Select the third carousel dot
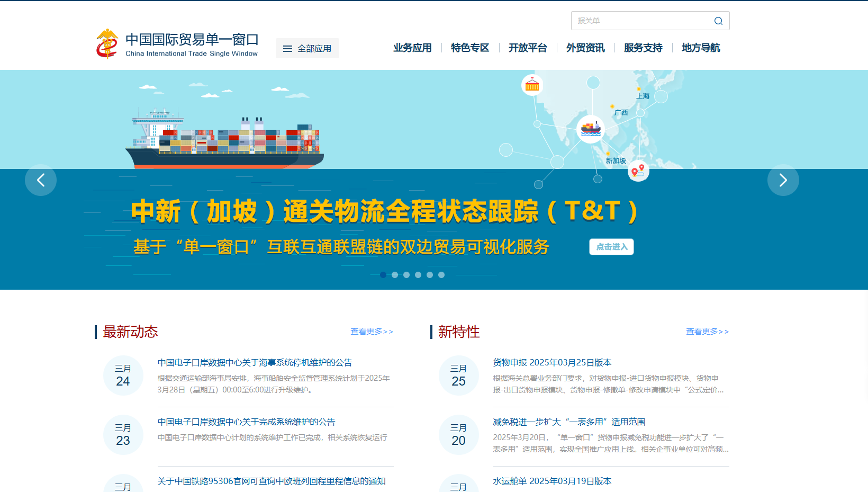This screenshot has height=492, width=868. point(406,275)
